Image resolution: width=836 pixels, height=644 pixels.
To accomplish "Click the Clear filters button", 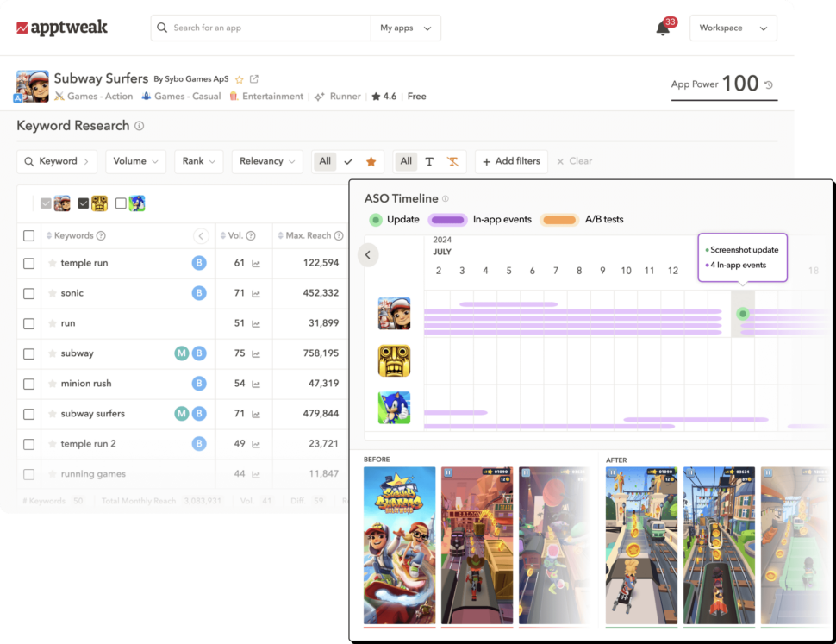I will point(574,161).
